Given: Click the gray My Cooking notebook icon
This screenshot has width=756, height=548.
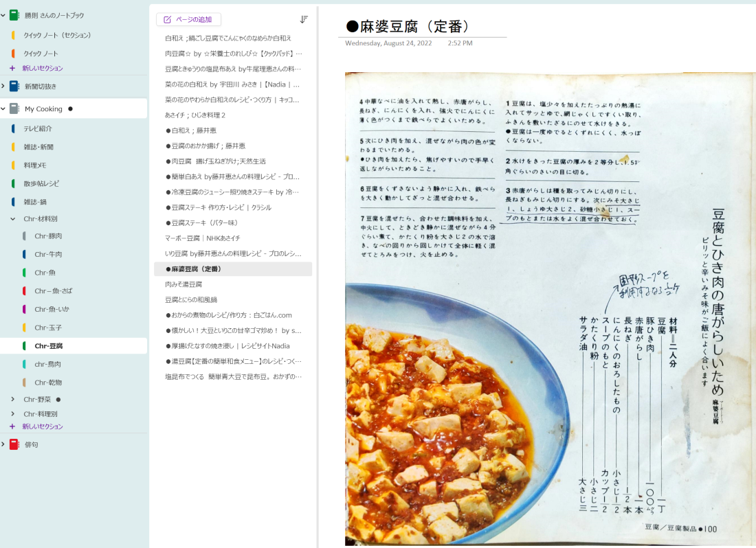Looking at the screenshot, I should click(14, 109).
